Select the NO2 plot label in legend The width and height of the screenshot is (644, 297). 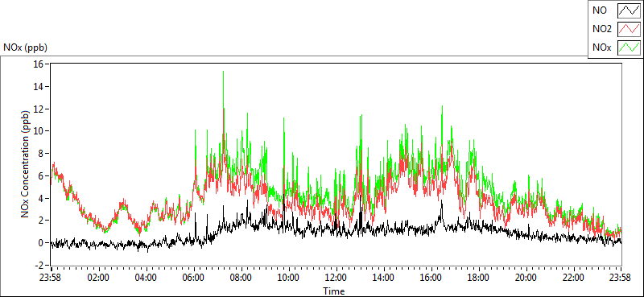(601, 30)
